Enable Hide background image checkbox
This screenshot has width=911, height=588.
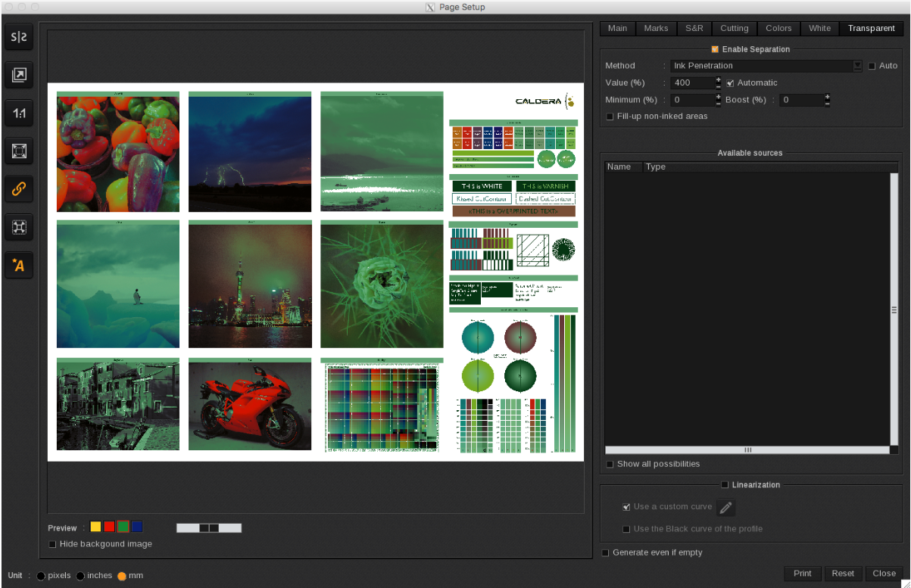(53, 544)
